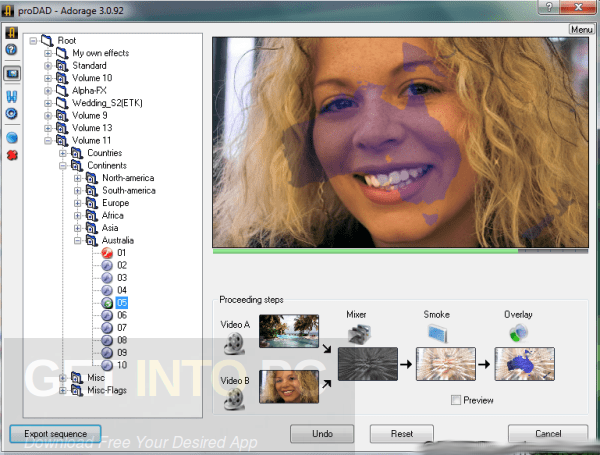This screenshot has width=600, height=455.
Task: Open the Menu button at top right
Action: (x=581, y=29)
